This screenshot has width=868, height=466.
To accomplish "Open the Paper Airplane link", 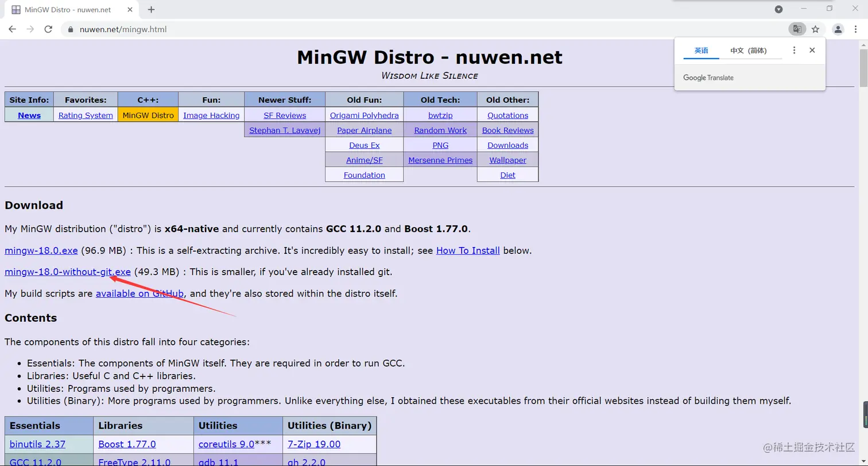I will click(364, 130).
